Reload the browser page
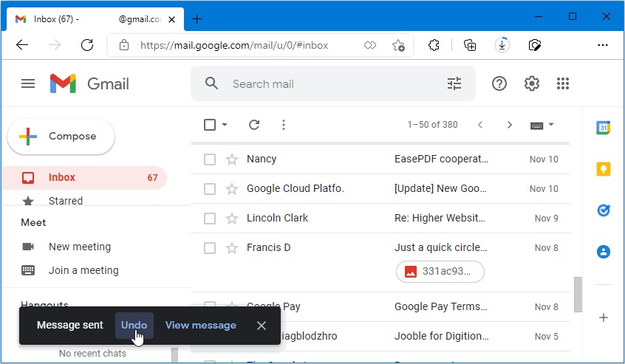This screenshot has width=625, height=364. point(87,45)
